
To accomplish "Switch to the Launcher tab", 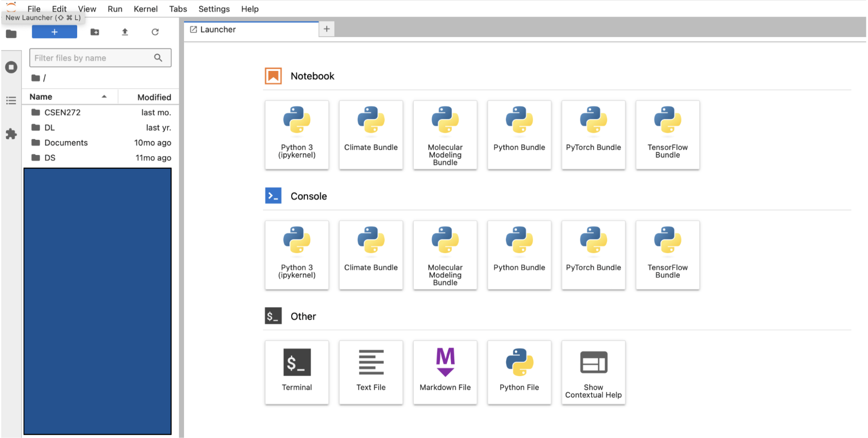I will (x=251, y=29).
